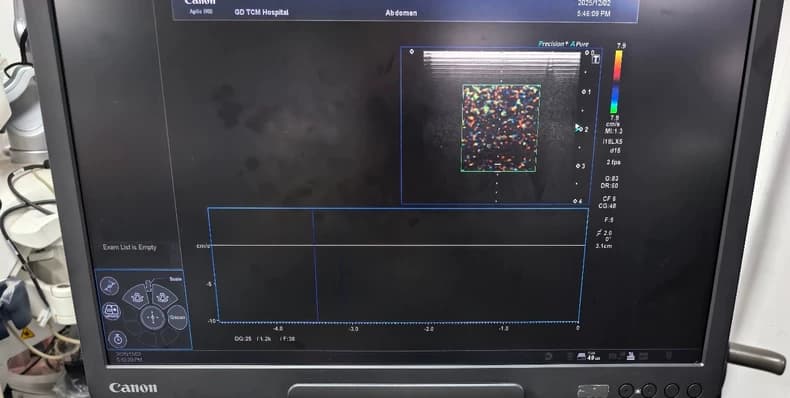Click inside the color Doppler ROI box
Screen dimensions: 790x398
tap(500, 128)
